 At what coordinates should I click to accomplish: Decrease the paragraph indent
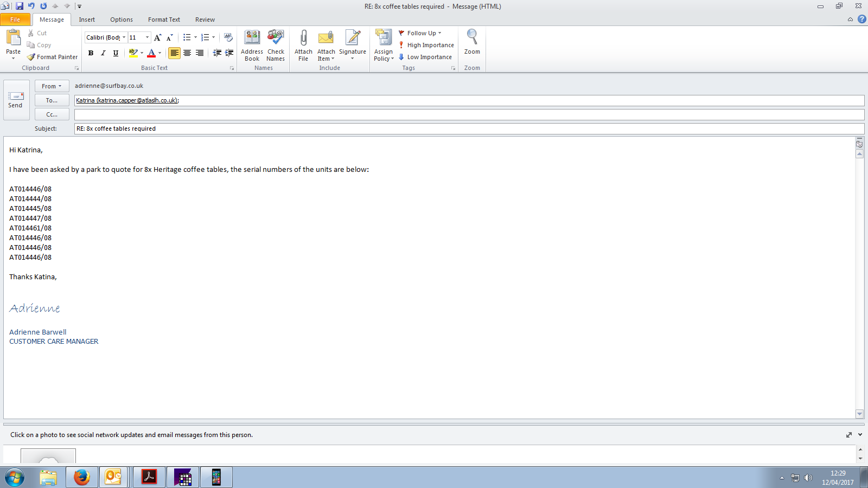click(217, 53)
